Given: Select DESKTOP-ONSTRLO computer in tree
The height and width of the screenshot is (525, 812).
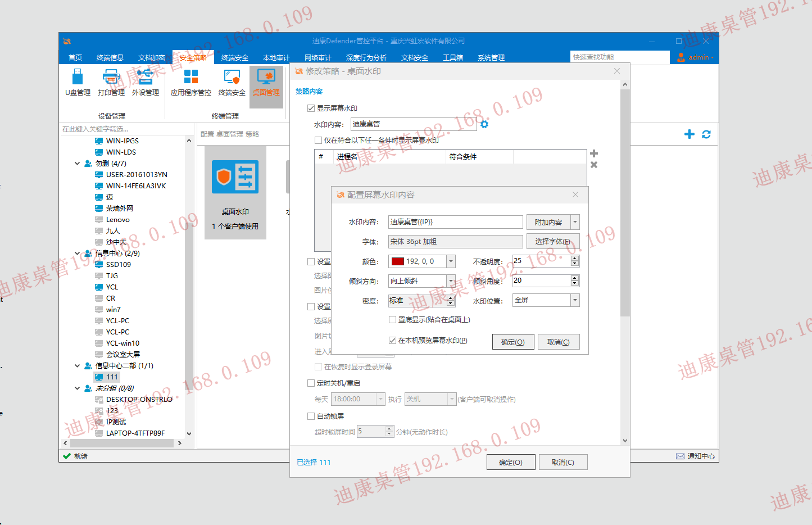Looking at the screenshot, I should tap(139, 400).
